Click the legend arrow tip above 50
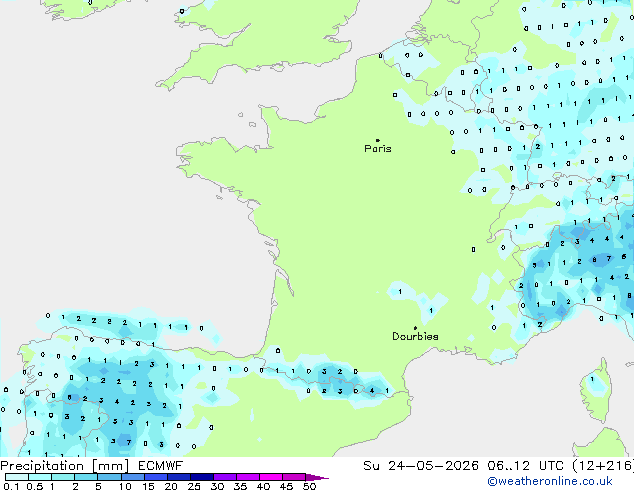The image size is (634, 490). click(317, 477)
